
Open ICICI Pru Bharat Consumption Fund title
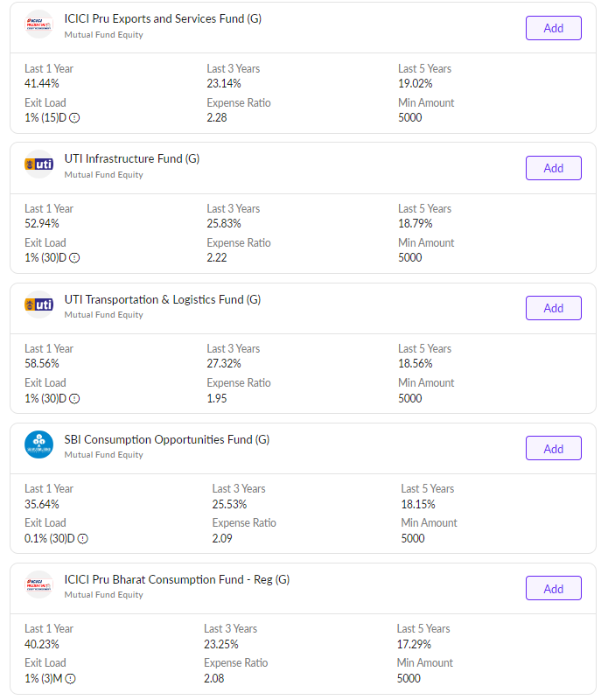(177, 579)
